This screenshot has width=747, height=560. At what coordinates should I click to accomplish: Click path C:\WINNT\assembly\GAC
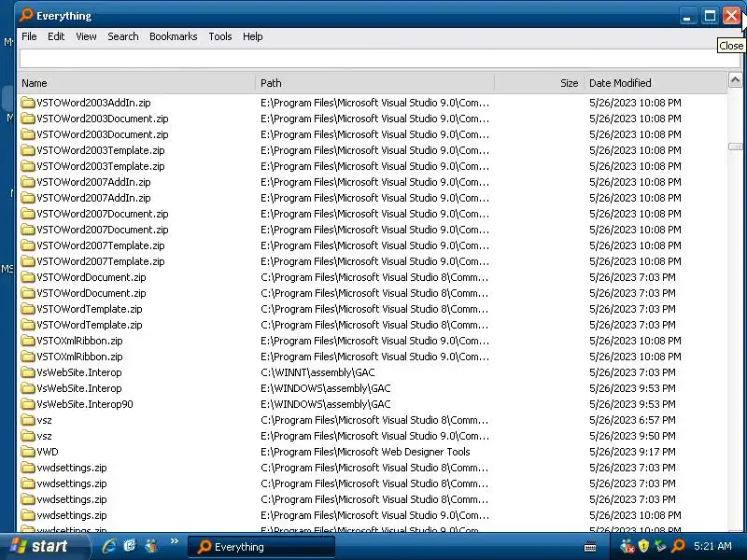click(x=317, y=372)
